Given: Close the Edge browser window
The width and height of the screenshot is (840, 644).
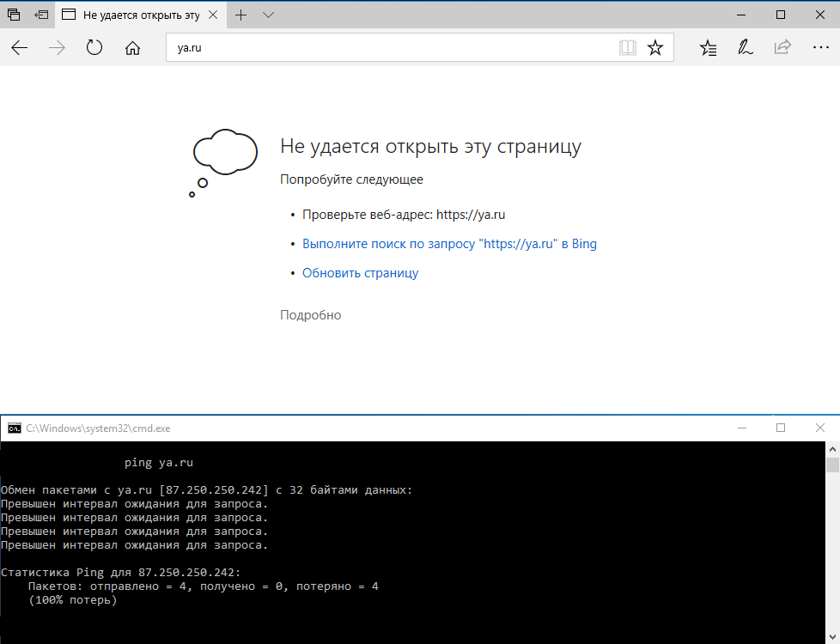Looking at the screenshot, I should [819, 15].
